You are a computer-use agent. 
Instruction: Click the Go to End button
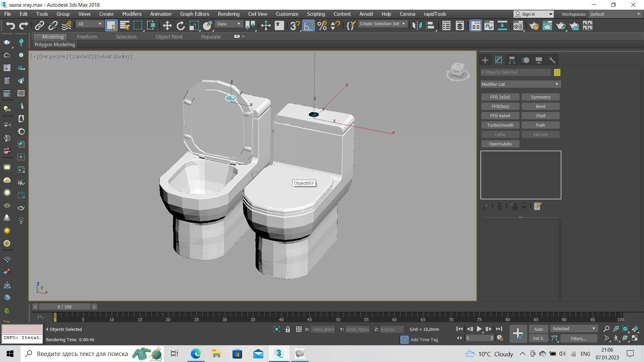coord(499,329)
